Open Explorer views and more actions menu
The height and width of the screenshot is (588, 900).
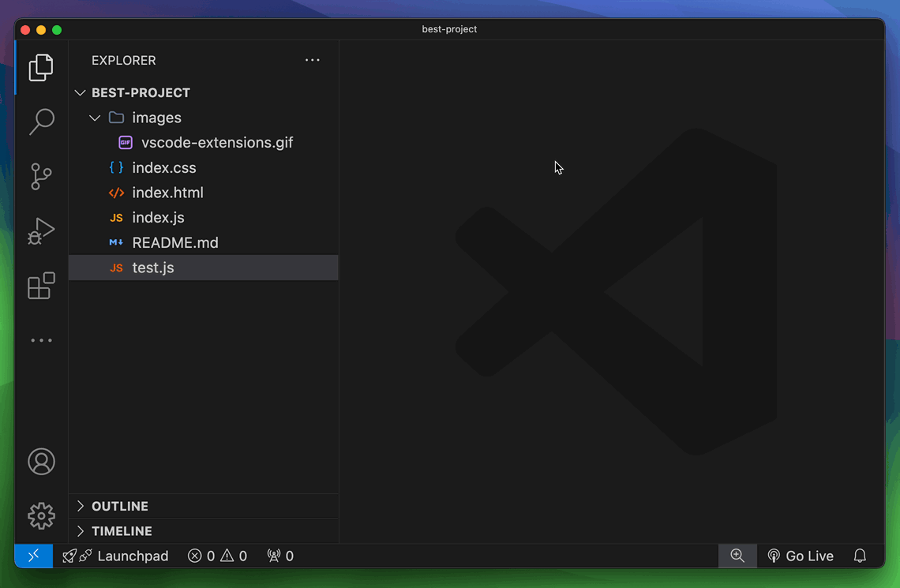click(313, 60)
